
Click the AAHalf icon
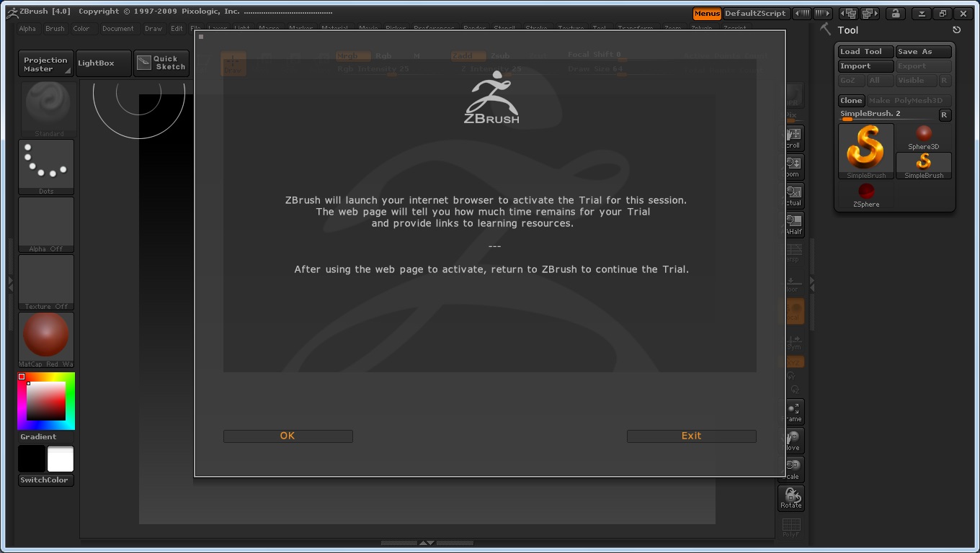(x=793, y=224)
